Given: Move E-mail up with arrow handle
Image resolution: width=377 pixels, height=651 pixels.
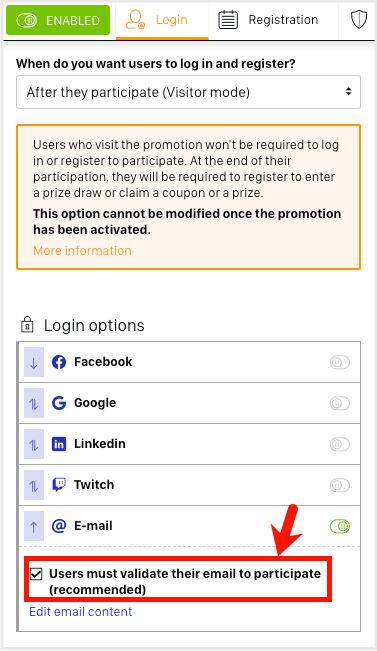Looking at the screenshot, I should pos(34,526).
